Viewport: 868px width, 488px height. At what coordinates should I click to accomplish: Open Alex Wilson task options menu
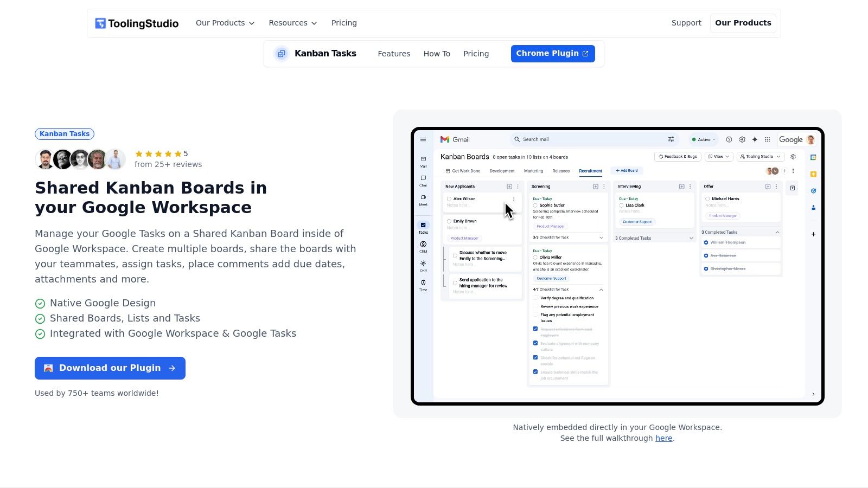pos(514,199)
